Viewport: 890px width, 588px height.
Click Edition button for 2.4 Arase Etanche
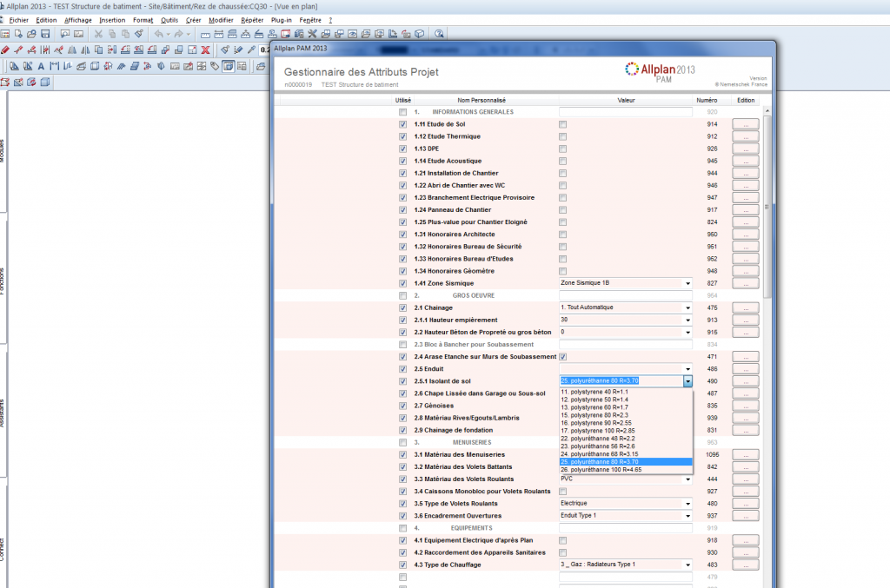pyautogui.click(x=745, y=357)
